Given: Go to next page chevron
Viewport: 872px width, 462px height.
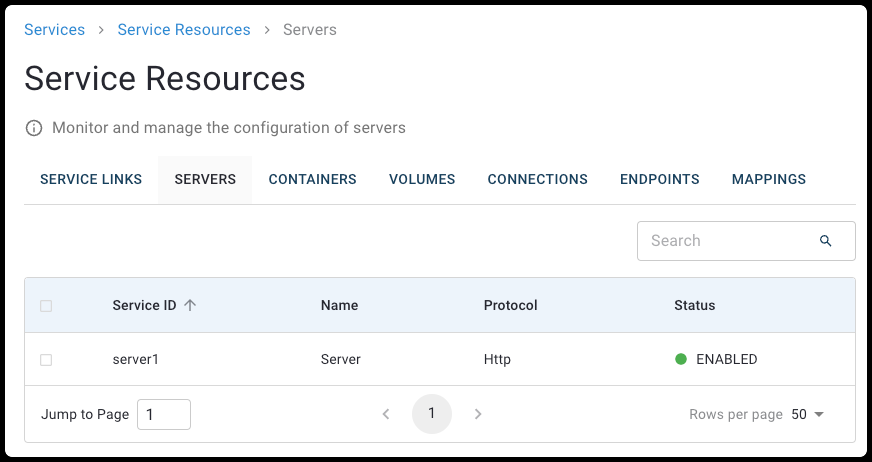Looking at the screenshot, I should click(478, 414).
